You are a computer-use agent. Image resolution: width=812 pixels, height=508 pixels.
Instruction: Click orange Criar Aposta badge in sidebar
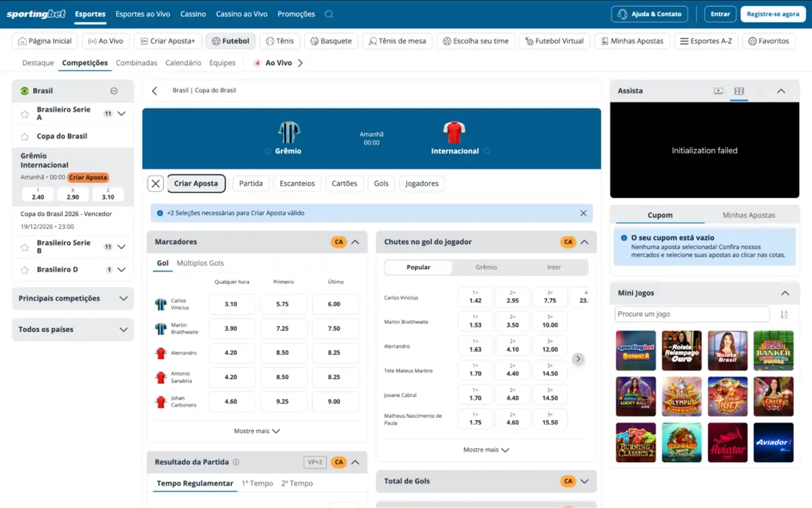(x=88, y=177)
